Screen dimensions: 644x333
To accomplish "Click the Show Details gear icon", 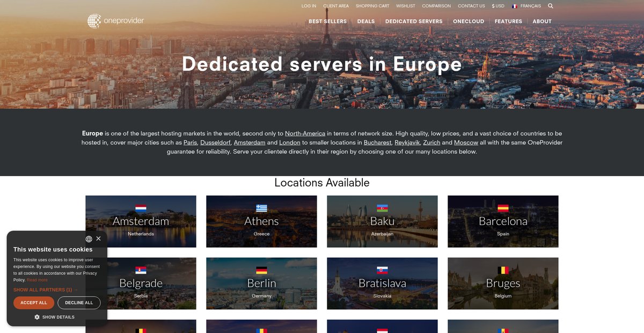I will [x=37, y=317].
